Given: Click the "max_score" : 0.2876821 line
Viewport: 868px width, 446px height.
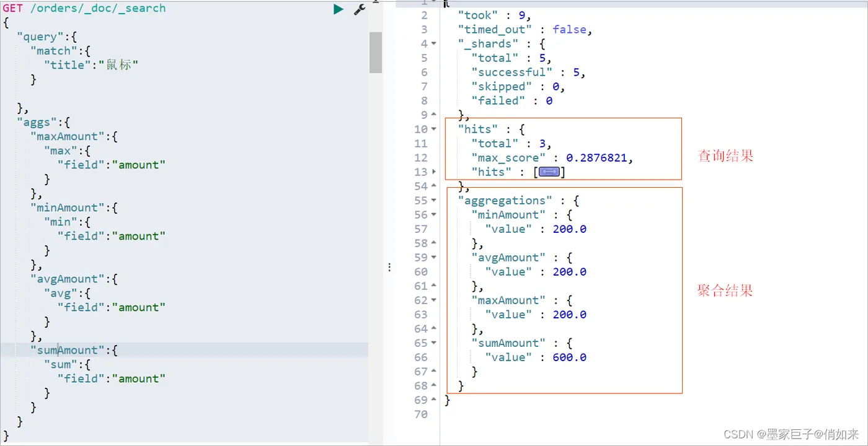Looking at the screenshot, I should [x=552, y=157].
